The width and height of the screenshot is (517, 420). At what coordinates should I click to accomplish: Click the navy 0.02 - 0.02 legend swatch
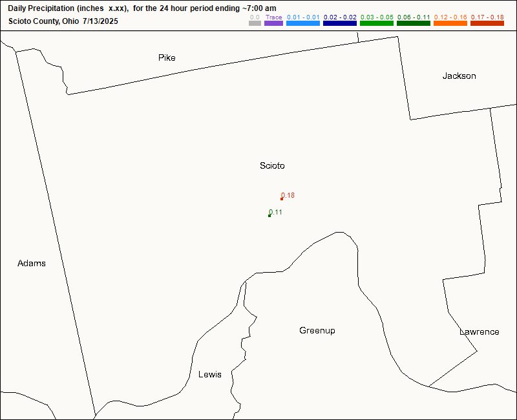click(340, 23)
